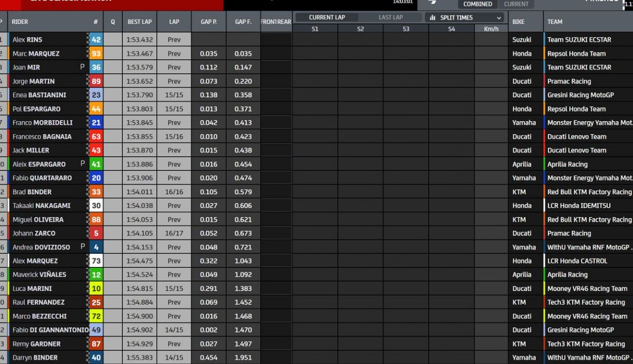
Task: Click number 20 badge for Fabio QUARTARARO
Action: (96, 178)
